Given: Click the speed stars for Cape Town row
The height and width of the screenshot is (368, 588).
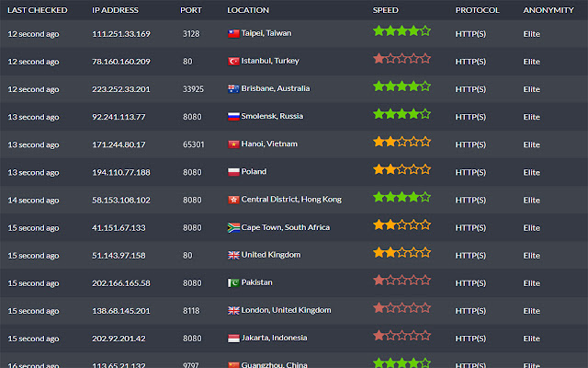Looking at the screenshot, I should click(401, 224).
